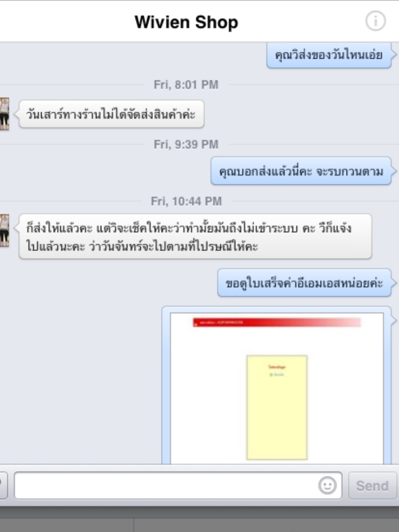
Task: Open the emoji smiley picker
Action: click(x=327, y=485)
